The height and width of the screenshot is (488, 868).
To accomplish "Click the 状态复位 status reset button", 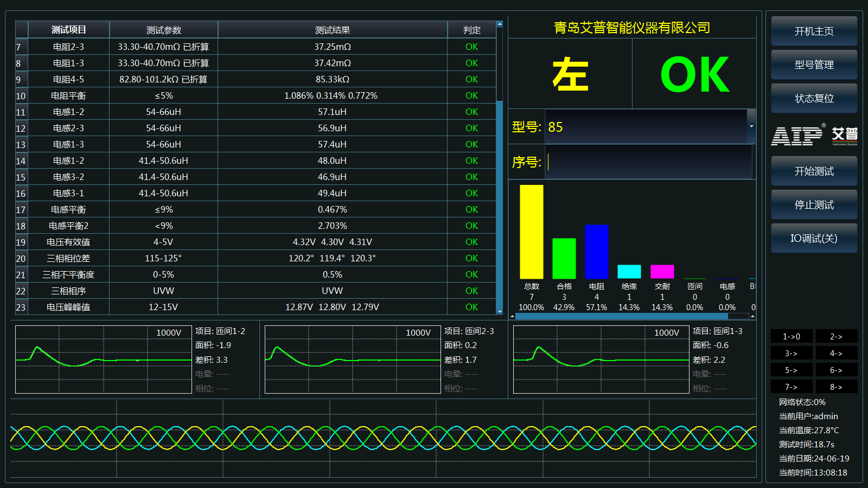I will (814, 99).
